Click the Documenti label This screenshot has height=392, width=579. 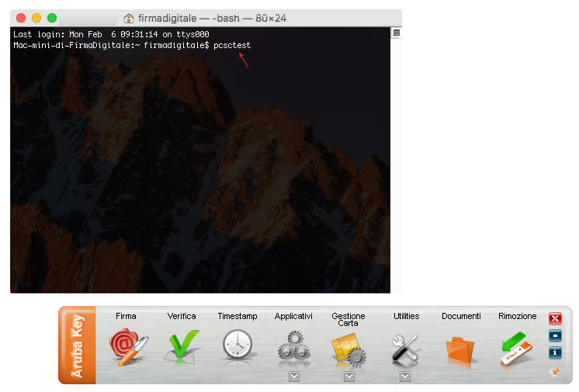pyautogui.click(x=461, y=316)
